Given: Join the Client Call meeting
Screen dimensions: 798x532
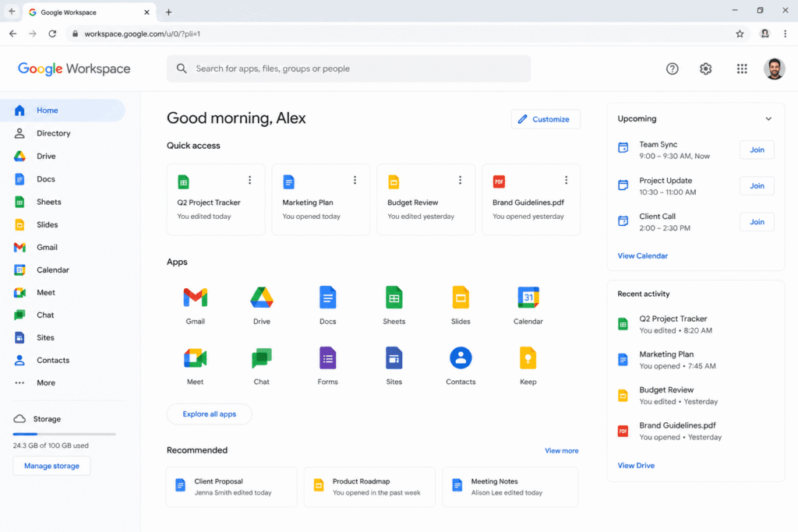Looking at the screenshot, I should (x=757, y=222).
